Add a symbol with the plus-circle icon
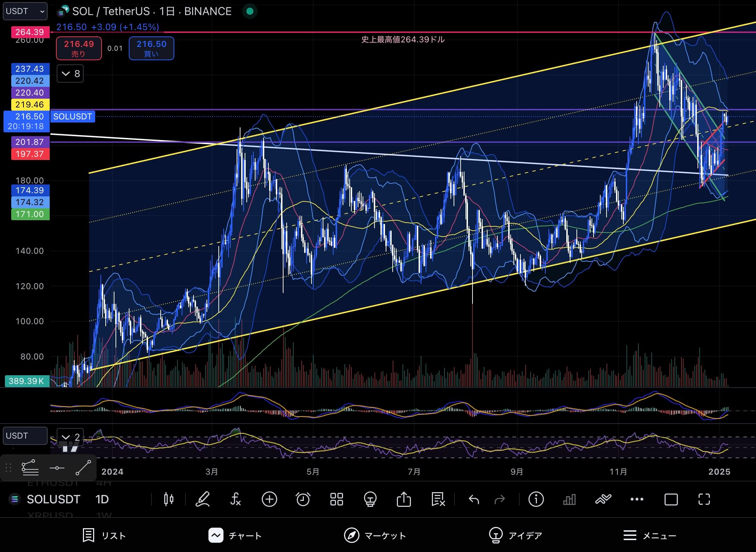 point(269,499)
